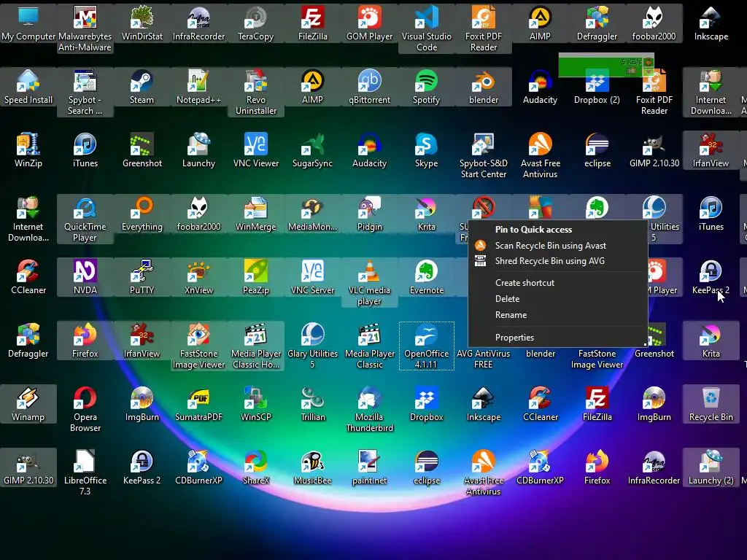
Task: Open the WinSCP shortcut
Action: pos(256,404)
